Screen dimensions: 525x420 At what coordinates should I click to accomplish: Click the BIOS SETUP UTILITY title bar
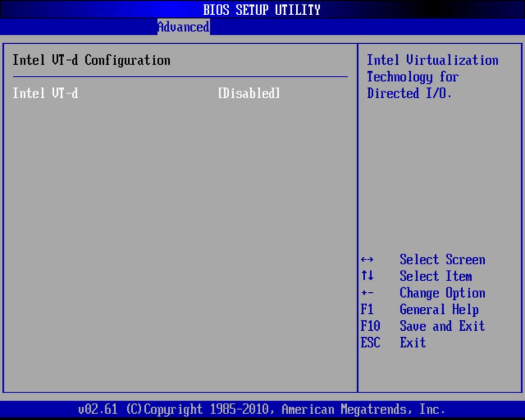(262, 9)
